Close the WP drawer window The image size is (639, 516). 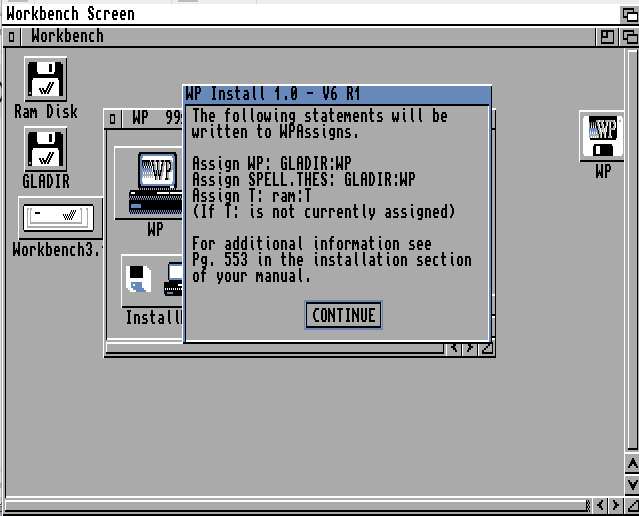tap(113, 118)
